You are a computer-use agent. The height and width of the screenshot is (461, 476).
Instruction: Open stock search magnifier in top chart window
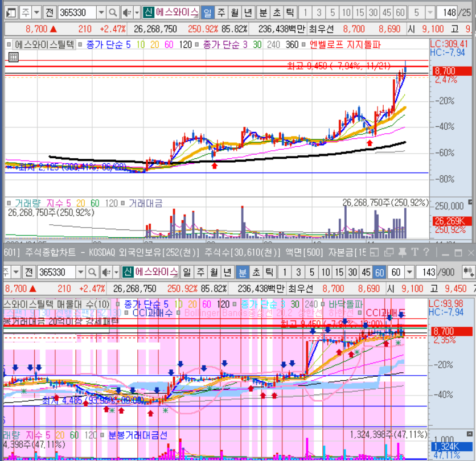click(x=113, y=13)
